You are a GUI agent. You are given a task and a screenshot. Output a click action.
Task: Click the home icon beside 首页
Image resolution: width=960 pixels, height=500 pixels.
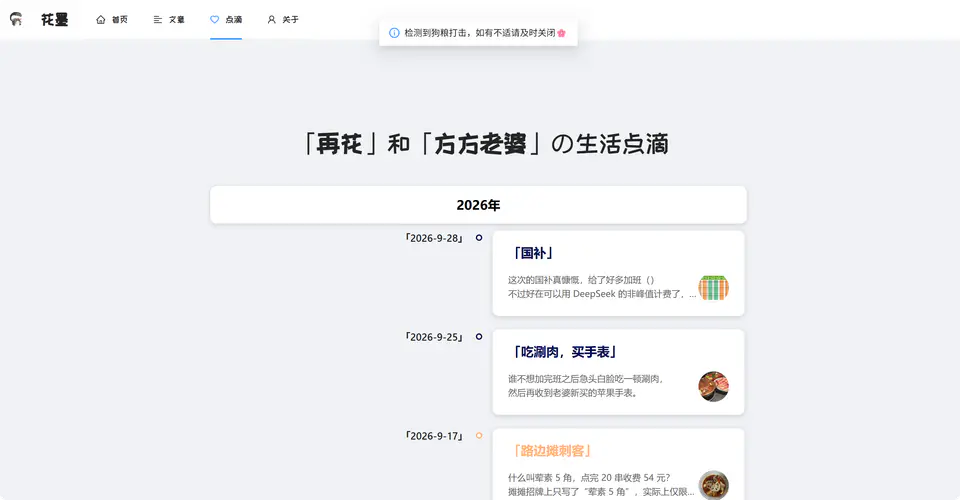[x=100, y=20]
